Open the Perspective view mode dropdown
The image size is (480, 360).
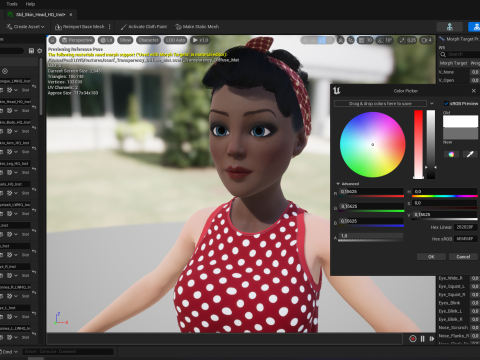(77, 40)
